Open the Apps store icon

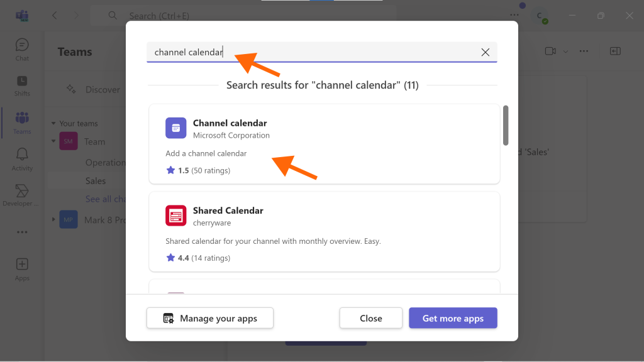click(x=22, y=264)
